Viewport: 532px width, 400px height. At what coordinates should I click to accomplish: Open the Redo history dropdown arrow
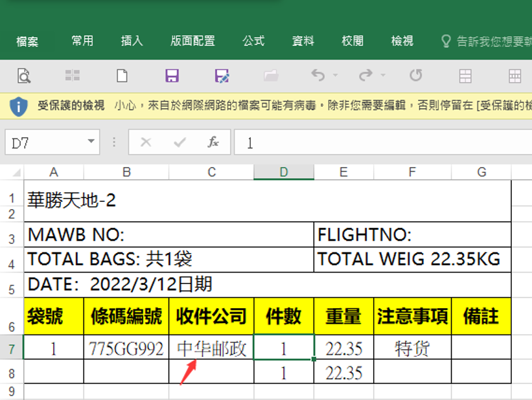point(384,76)
